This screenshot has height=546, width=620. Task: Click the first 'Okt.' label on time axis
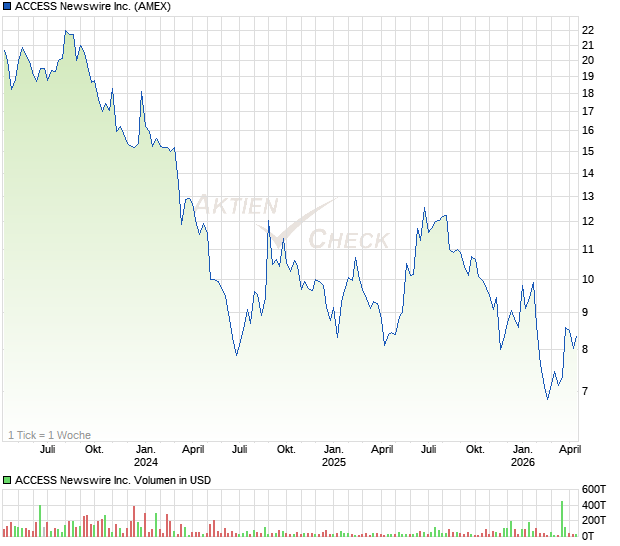pos(95,450)
